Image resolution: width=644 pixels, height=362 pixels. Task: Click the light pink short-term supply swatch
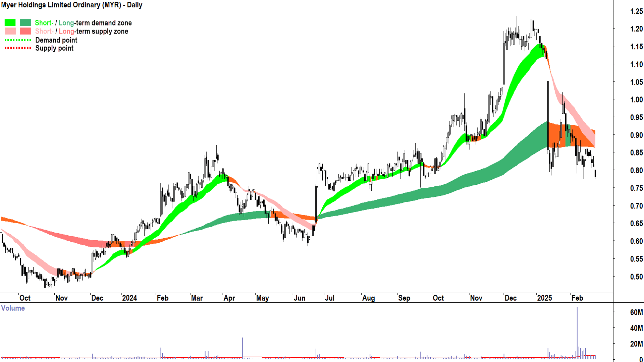click(x=10, y=32)
